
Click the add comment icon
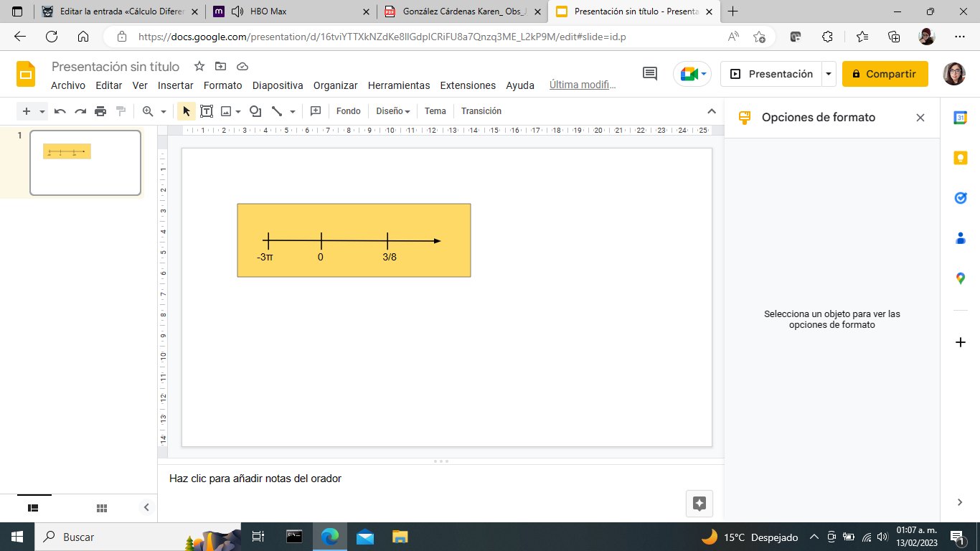pos(315,111)
